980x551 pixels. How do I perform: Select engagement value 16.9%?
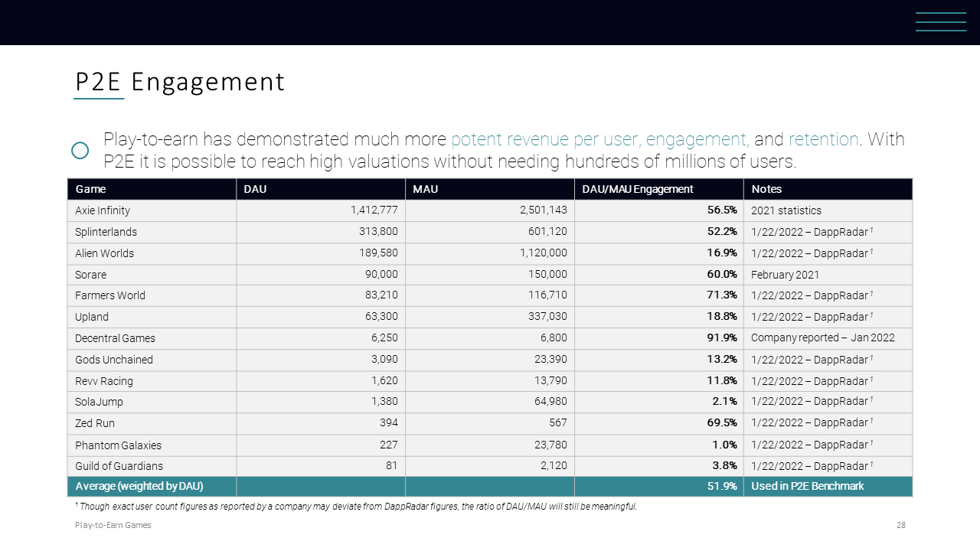click(722, 253)
